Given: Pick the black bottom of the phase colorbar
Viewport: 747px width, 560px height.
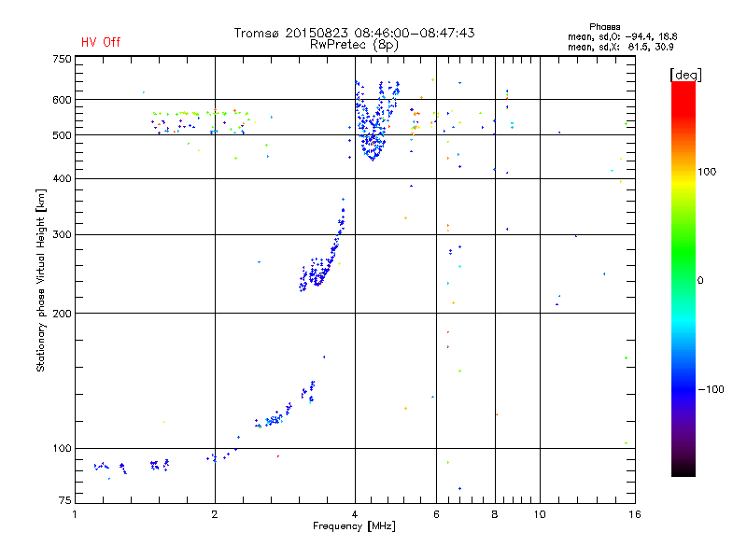Looking at the screenshot, I should pos(684,469).
